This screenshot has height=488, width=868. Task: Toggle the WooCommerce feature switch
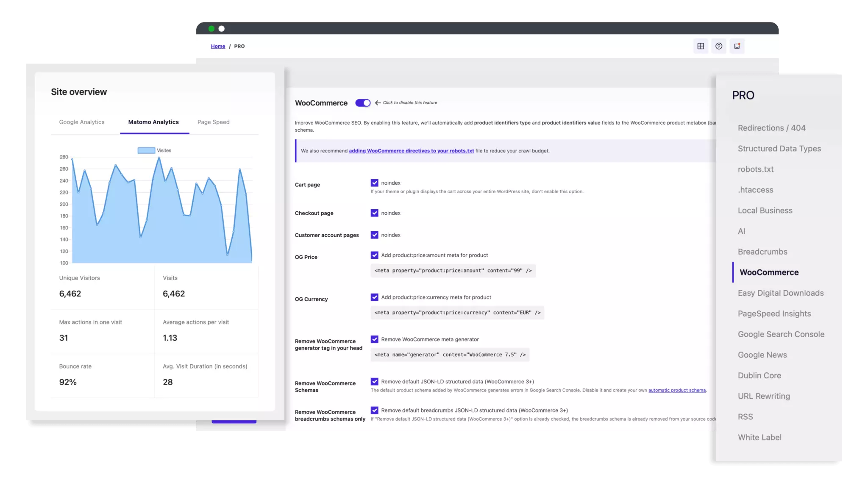tap(363, 103)
